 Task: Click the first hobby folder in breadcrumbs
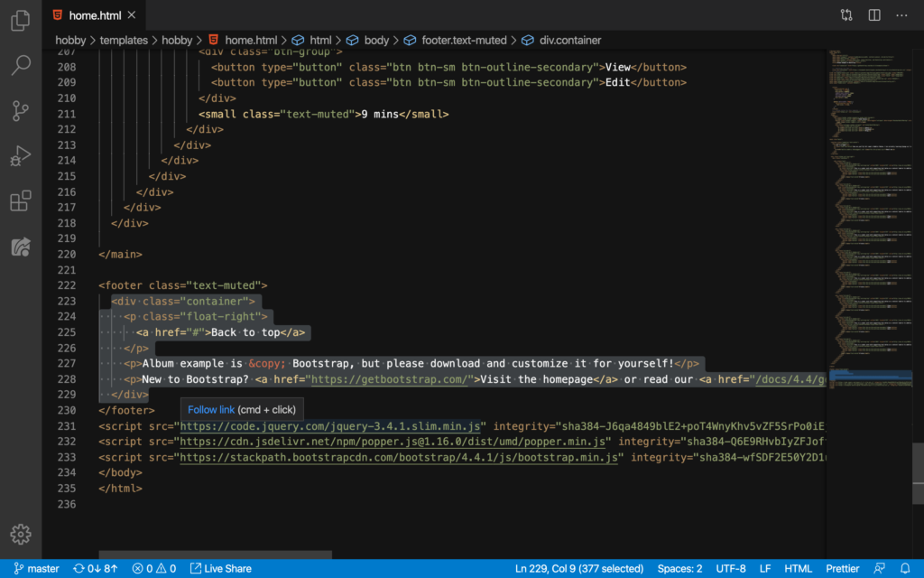(x=70, y=40)
